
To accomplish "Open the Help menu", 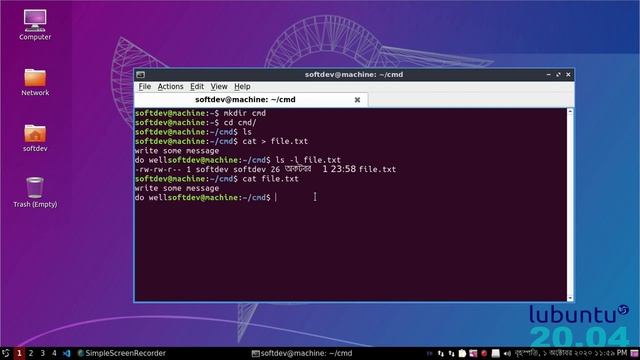I will (x=242, y=87).
